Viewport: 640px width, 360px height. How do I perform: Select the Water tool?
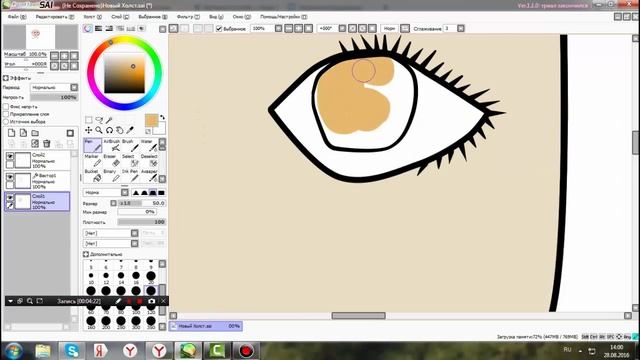pos(149,145)
